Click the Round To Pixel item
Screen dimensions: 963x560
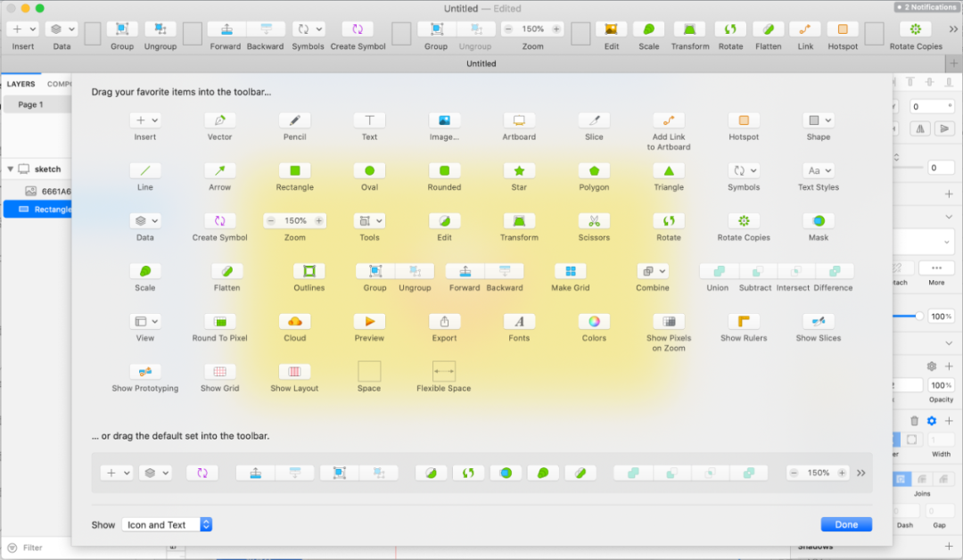point(219,322)
